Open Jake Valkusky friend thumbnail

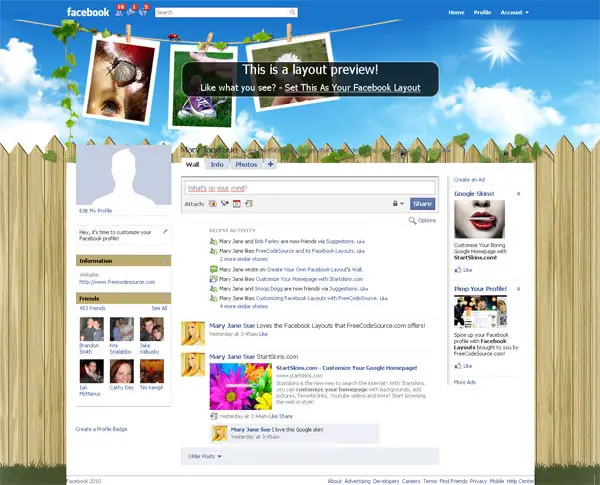point(152,329)
